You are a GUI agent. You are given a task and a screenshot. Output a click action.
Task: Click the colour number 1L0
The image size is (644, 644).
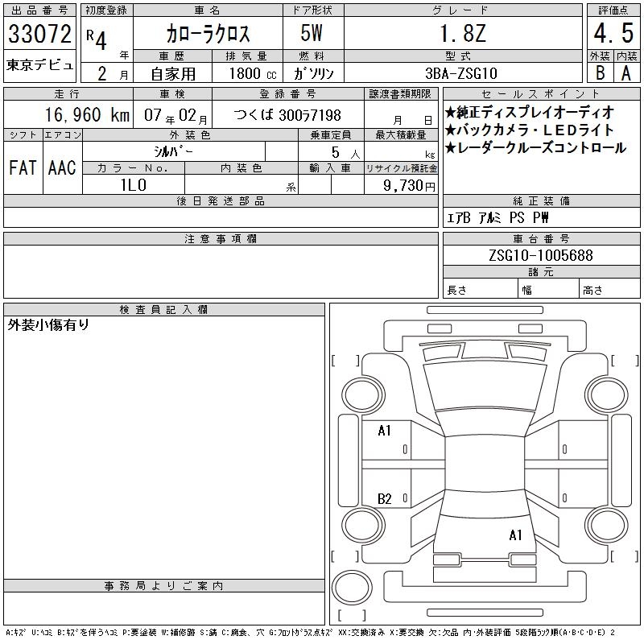coord(134,185)
